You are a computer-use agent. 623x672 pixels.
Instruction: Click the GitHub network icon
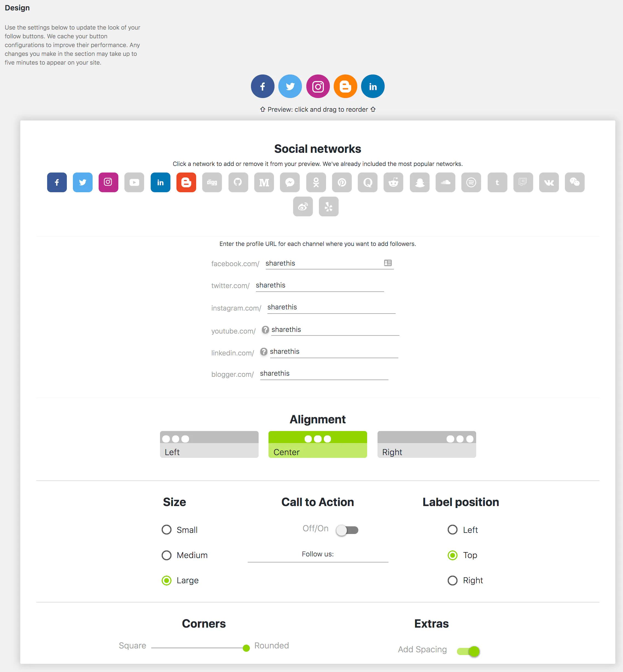point(238,182)
